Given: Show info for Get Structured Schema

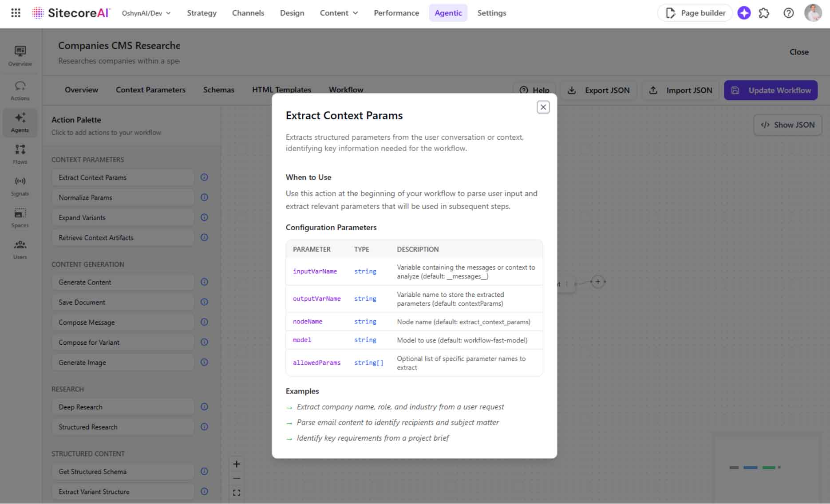Looking at the screenshot, I should click(x=204, y=471).
